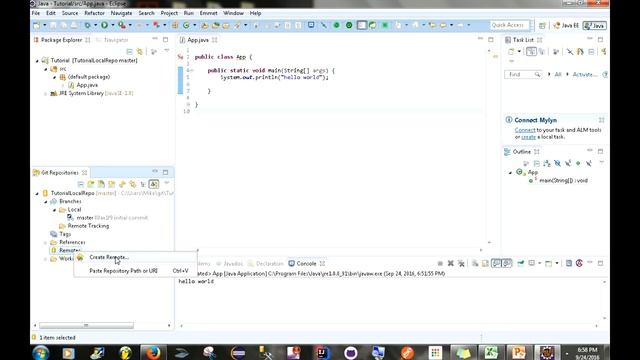
Task: Toggle Link with Editor in Package Explorer
Action: tap(140, 52)
